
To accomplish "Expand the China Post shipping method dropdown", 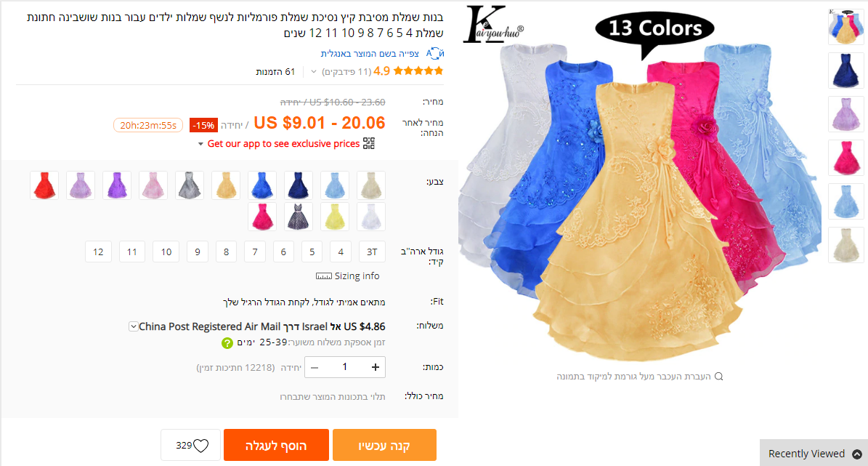I will [134, 326].
